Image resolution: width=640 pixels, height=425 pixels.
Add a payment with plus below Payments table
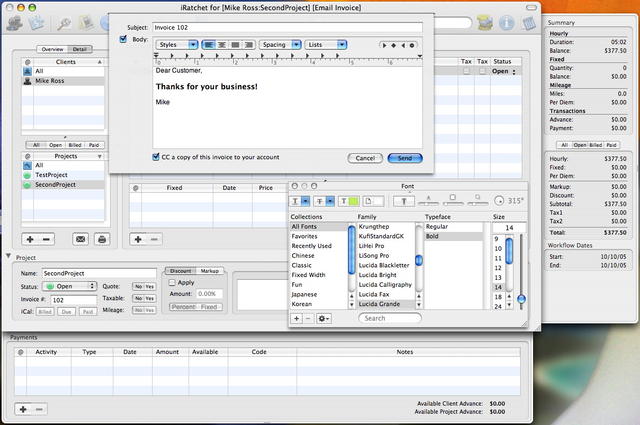point(23,409)
